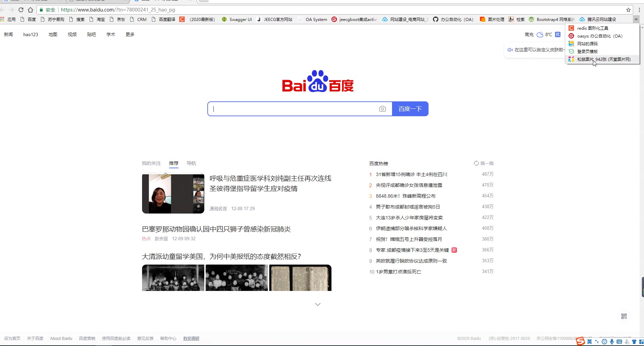Open the 百度翻译 bookmark

pyautogui.click(x=163, y=19)
